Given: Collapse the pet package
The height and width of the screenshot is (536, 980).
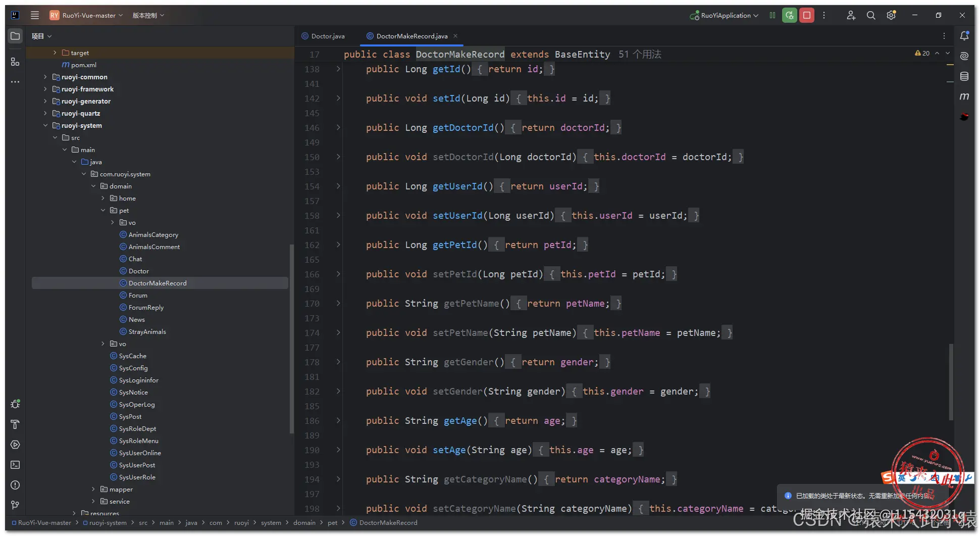Looking at the screenshot, I should pyautogui.click(x=103, y=210).
